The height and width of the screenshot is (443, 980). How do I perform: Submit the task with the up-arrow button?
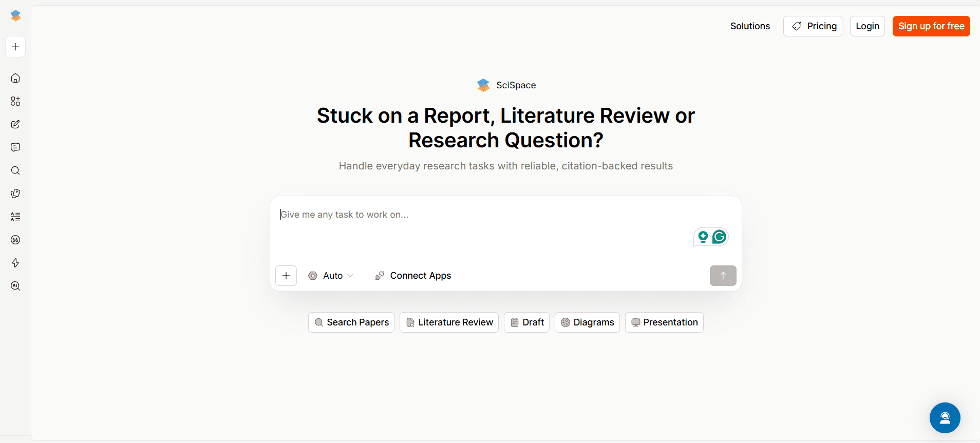723,276
